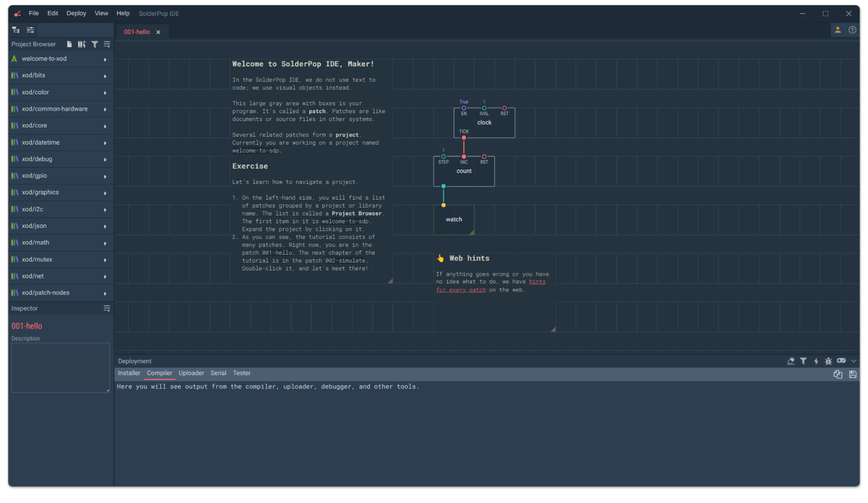Click the 'Exercise' heading in the comment
This screenshot has width=868, height=503.
point(250,166)
